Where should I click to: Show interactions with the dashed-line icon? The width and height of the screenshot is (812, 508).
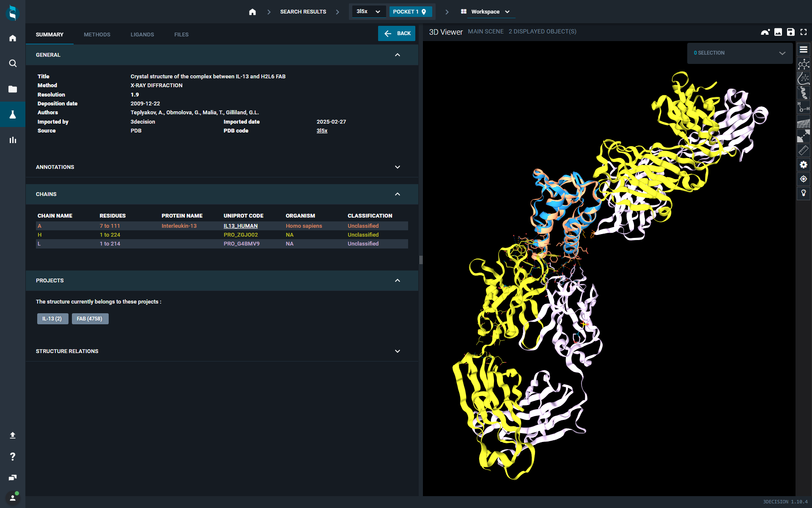[803, 136]
